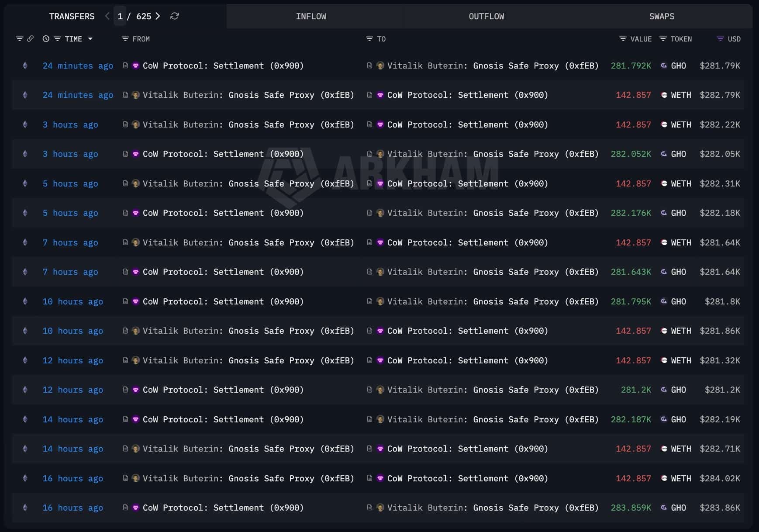Open the filter icon on the TO column

pos(369,39)
